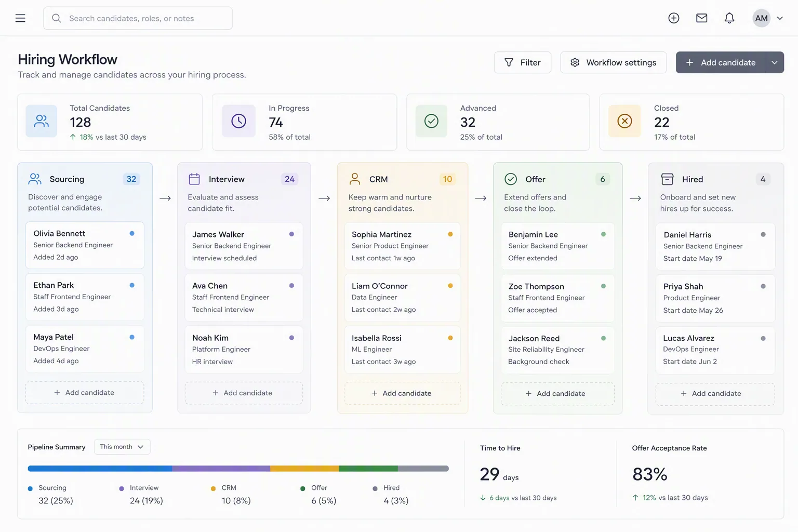Click the Offer count badge 6
The width and height of the screenshot is (798, 532).
coord(603,179)
